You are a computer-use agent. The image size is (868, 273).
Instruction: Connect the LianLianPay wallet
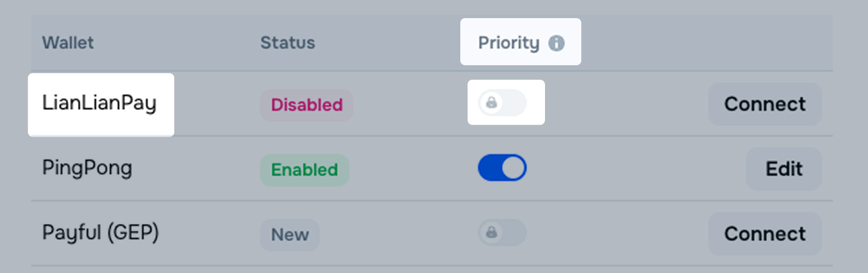(x=765, y=104)
